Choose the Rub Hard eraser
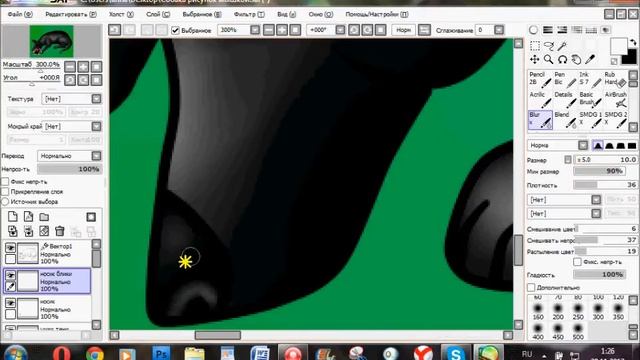Viewport: 640px width, 360px height. (616, 79)
